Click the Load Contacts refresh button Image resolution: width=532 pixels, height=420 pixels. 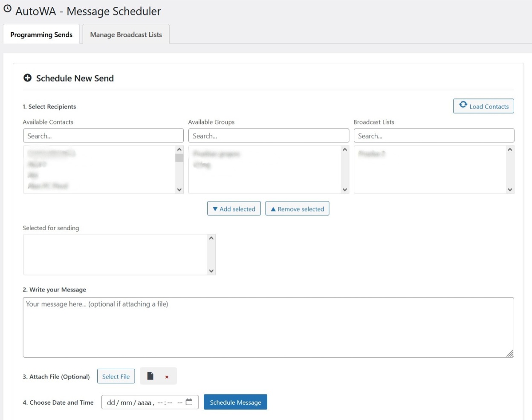[x=483, y=106]
